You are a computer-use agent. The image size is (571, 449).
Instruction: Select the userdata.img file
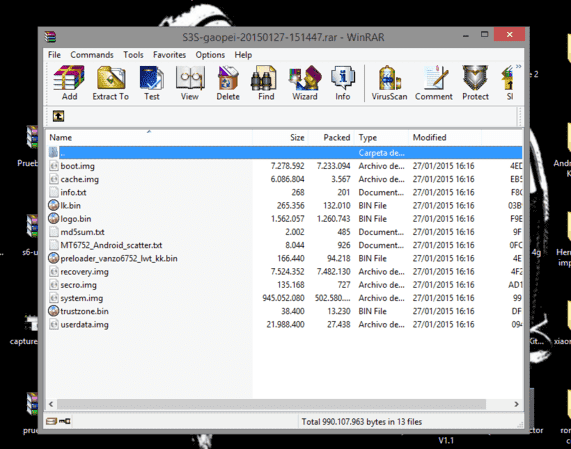285,324
